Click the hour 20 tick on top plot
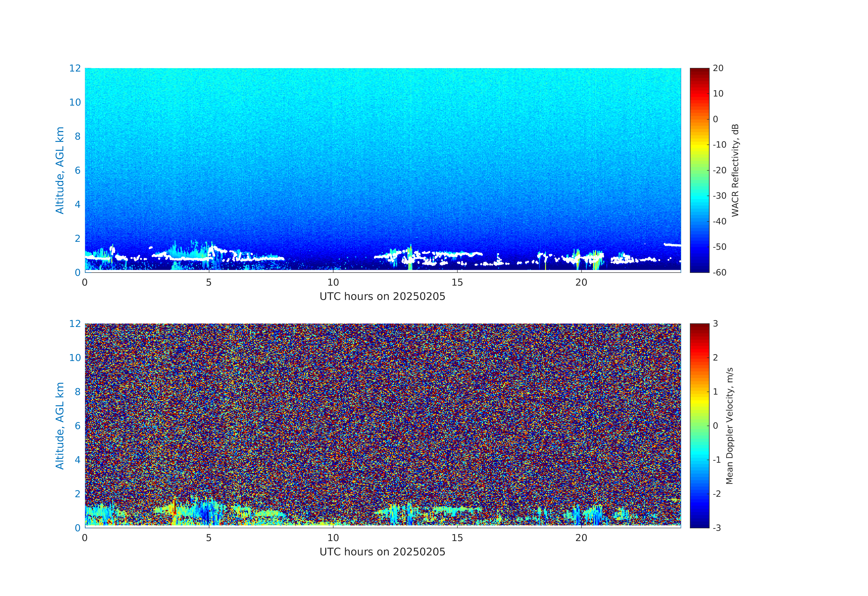The width and height of the screenshot is (868, 596). [581, 282]
